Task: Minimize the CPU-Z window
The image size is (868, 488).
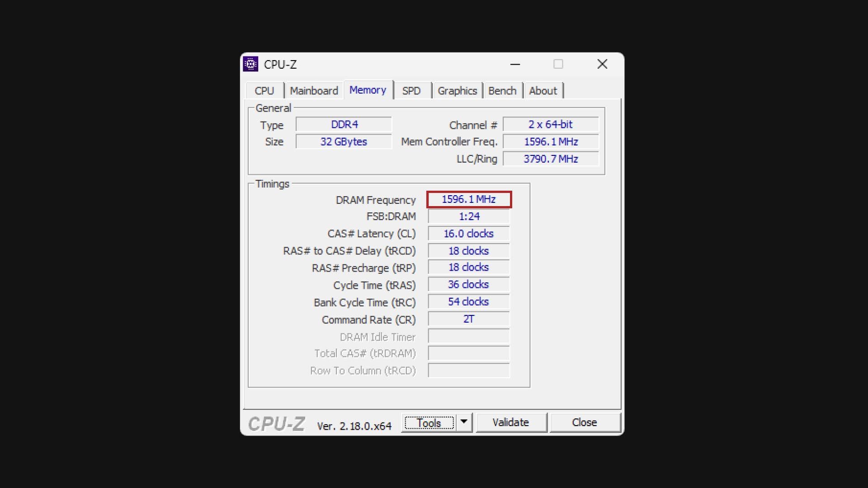Action: point(515,64)
